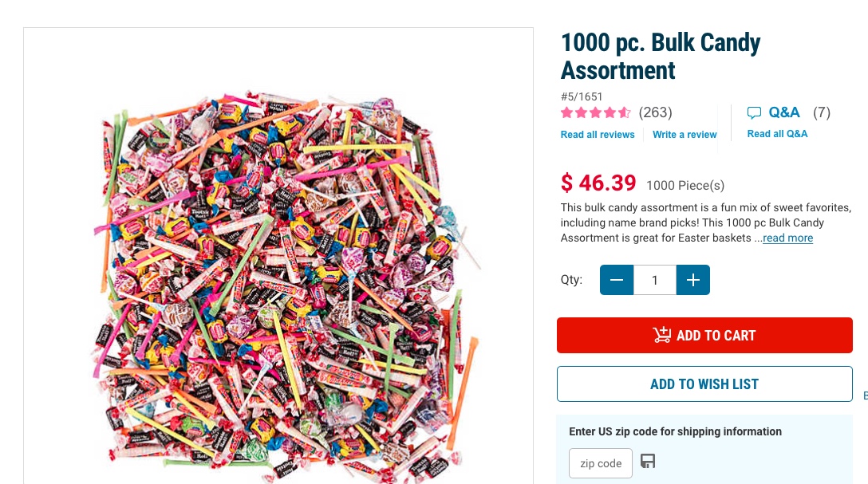Viewport: 868px width, 484px height.
Task: Decrease quantity with the minus button
Action: [617, 280]
